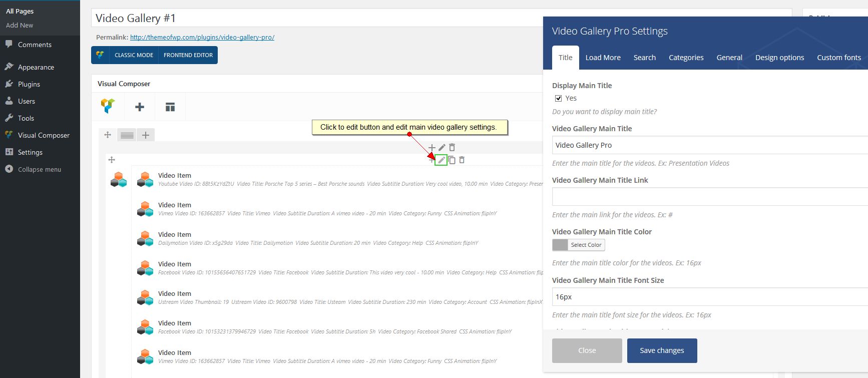Open the Tools menu
The image size is (868, 378).
click(26, 118)
